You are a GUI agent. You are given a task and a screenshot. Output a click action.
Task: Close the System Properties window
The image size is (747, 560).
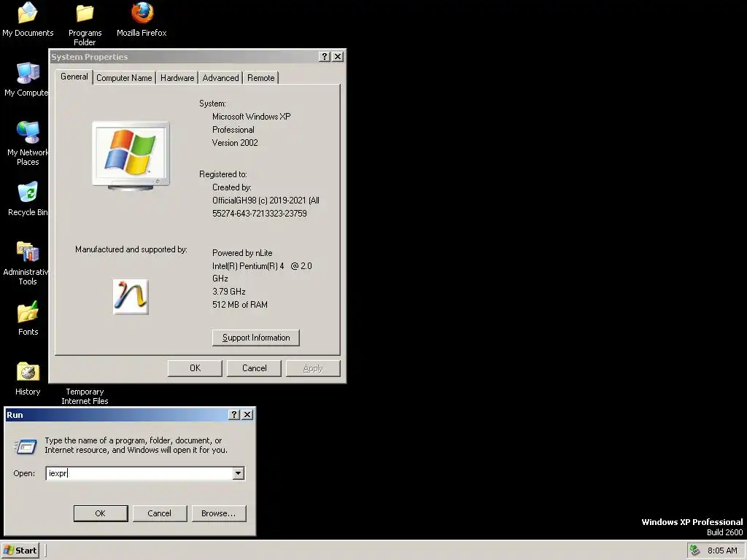tap(338, 57)
